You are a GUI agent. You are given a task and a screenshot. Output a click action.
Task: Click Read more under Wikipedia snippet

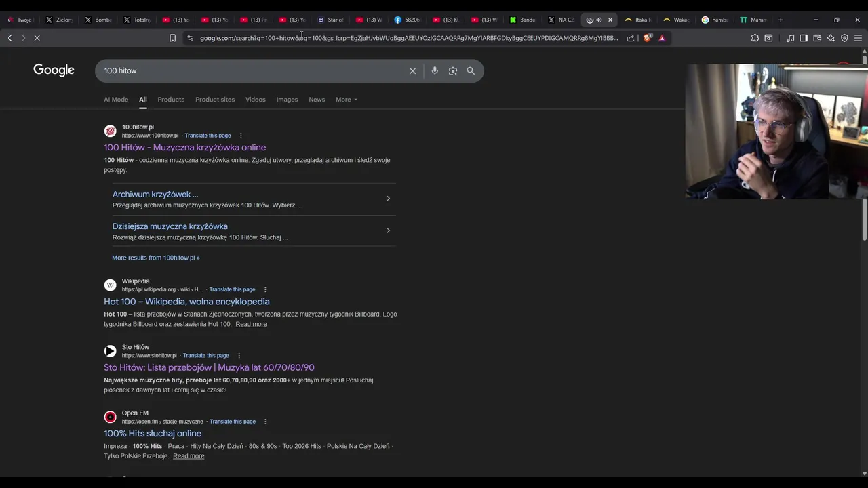251,324
